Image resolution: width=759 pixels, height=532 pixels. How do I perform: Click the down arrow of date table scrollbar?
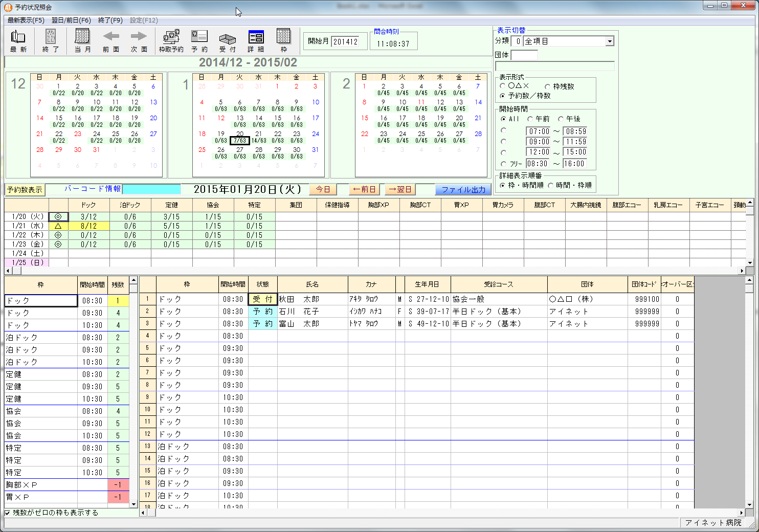[750, 263]
